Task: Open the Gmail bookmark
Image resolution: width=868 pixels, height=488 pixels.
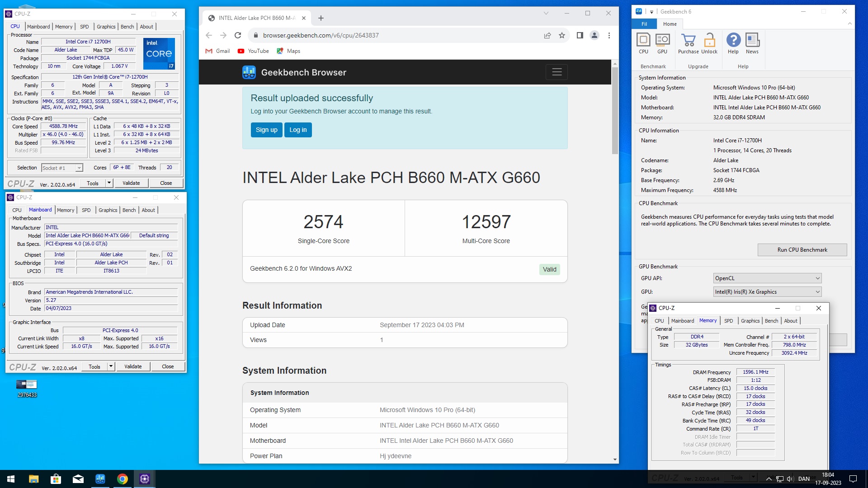Action: 217,51
